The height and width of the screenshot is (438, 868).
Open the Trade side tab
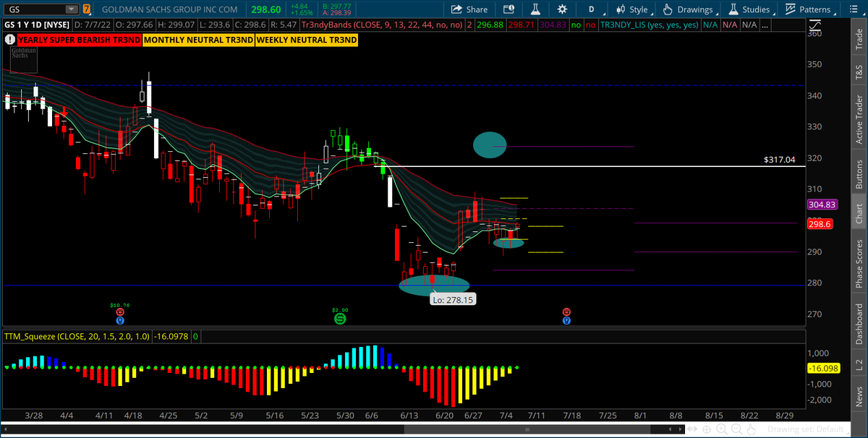(x=859, y=40)
